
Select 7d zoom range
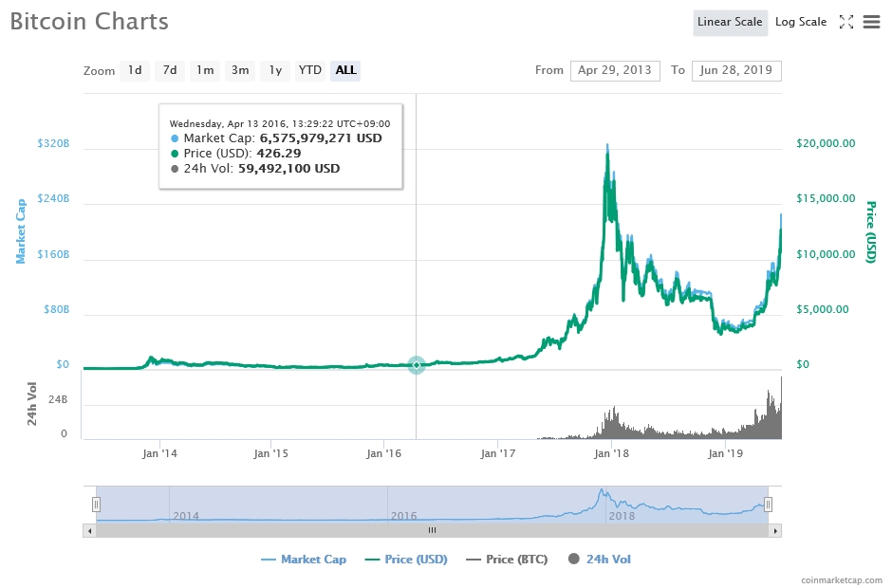click(x=170, y=70)
